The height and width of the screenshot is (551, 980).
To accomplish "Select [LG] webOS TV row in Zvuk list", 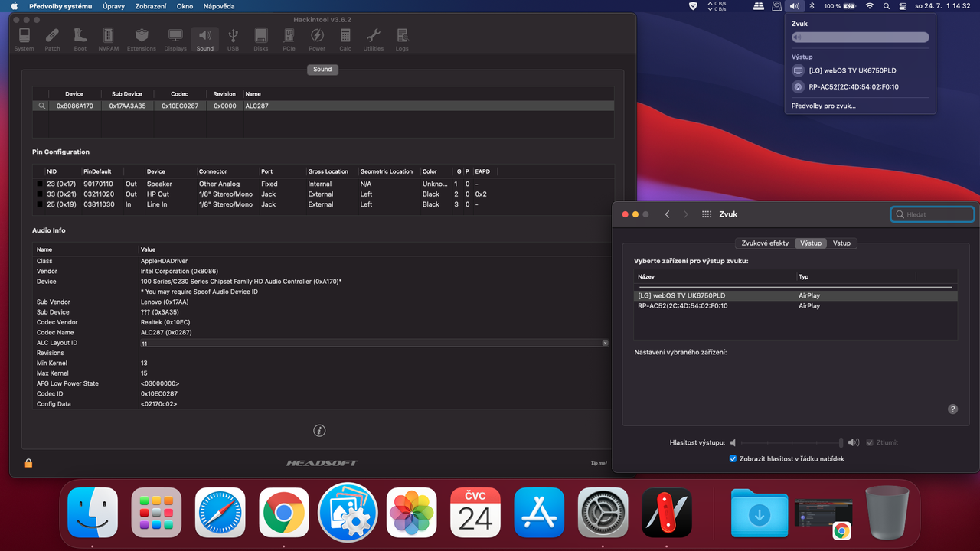I will [x=795, y=295].
